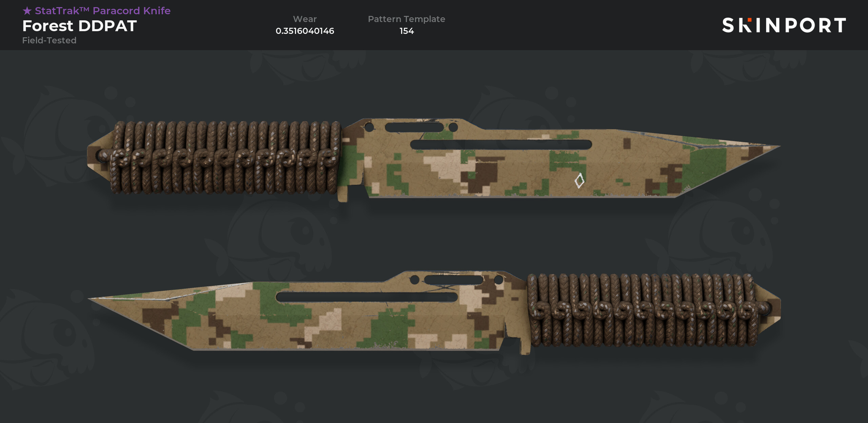Click the Skinport logo
Viewport: 868px width, 423px height.
(784, 25)
